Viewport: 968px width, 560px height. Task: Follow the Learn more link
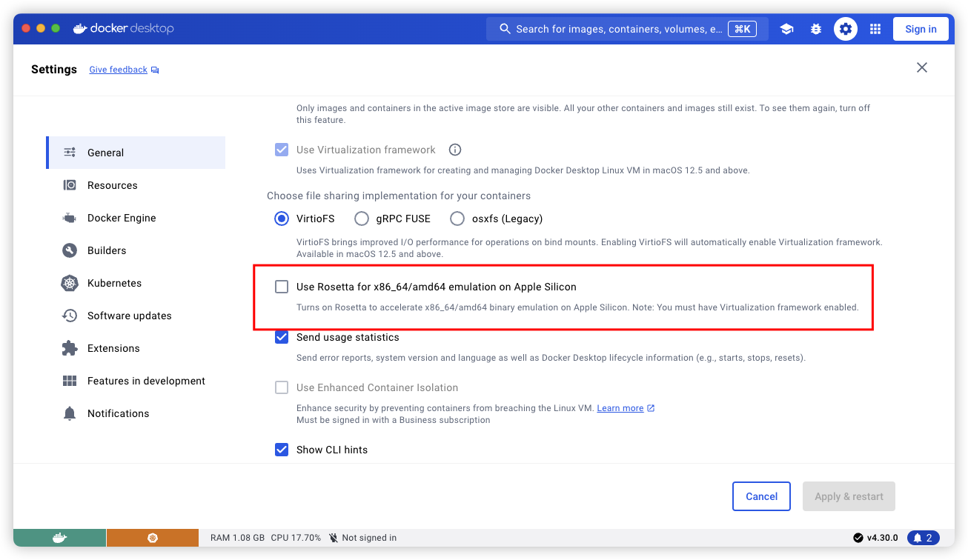(x=620, y=408)
